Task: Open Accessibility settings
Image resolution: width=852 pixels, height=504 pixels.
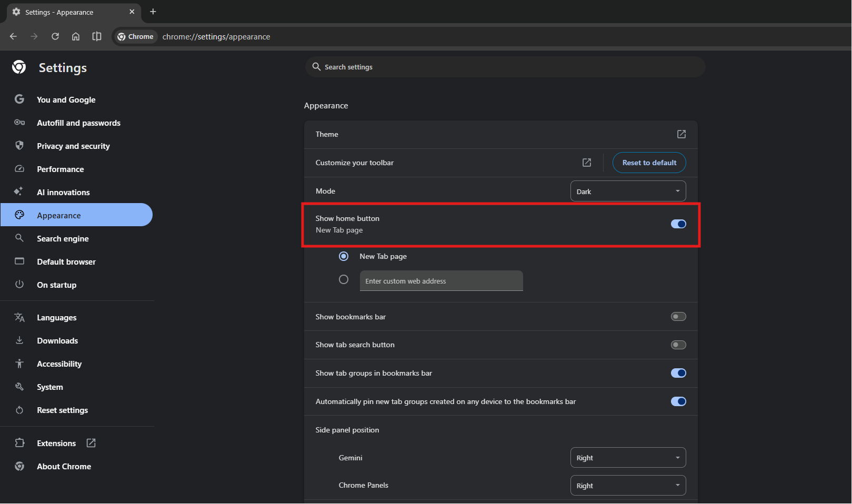Action: [x=59, y=364]
